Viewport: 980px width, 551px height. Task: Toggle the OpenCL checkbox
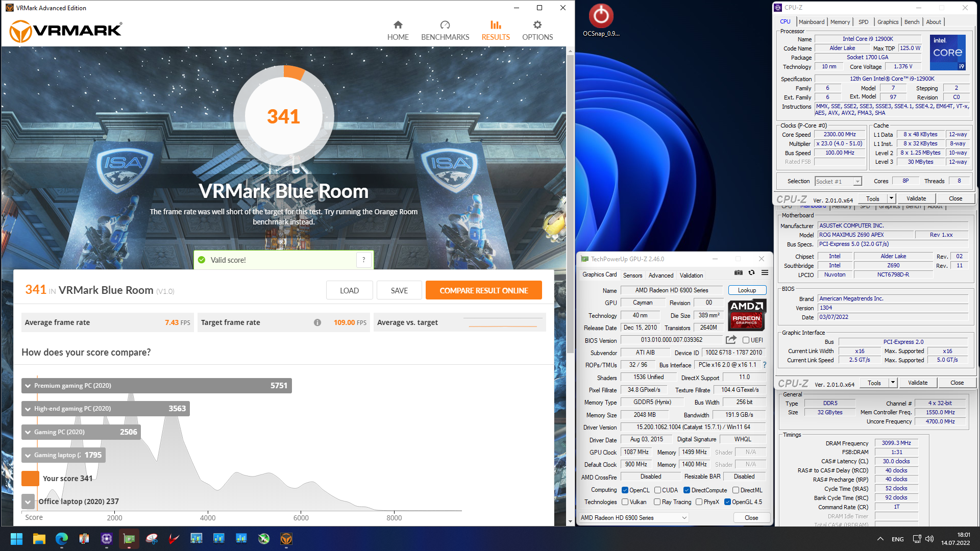(625, 490)
